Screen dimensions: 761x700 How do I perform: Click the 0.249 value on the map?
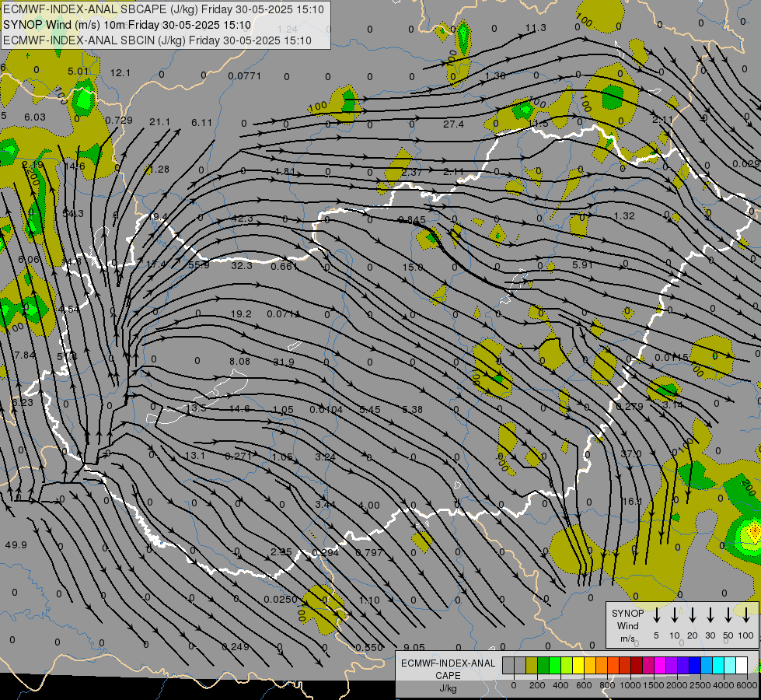[x=236, y=647]
